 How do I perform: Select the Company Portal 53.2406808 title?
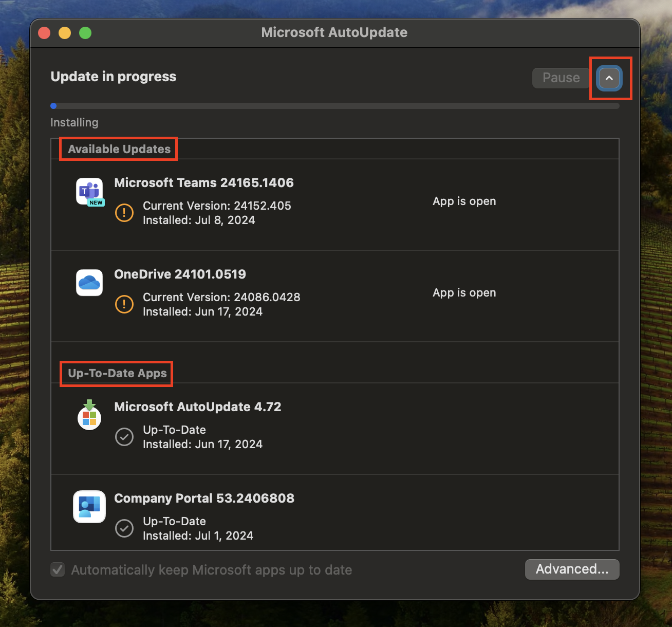pyautogui.click(x=204, y=498)
